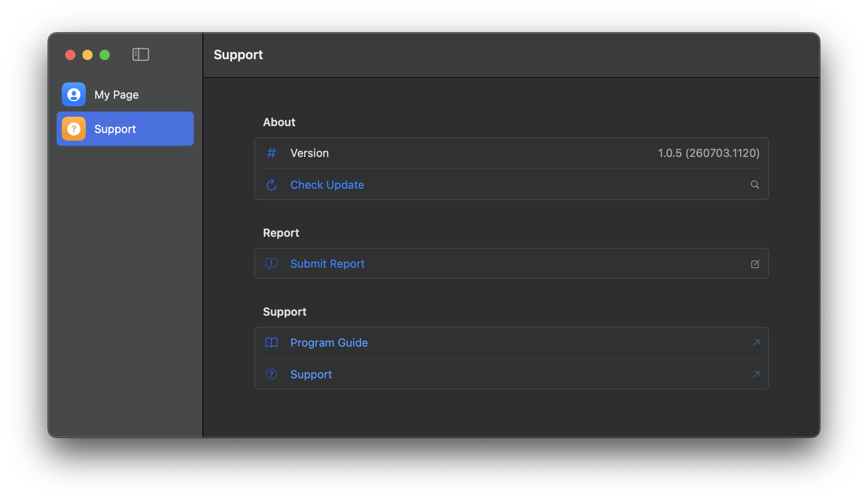Toggle the sidebar visibility icon
The image size is (868, 501).
tap(141, 54)
